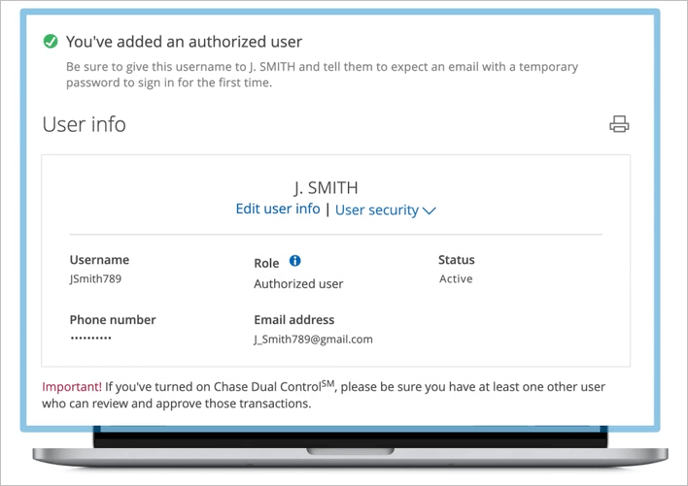Click the J_Smith789@gmail.com email address
Viewport: 688px width, 486px height.
tap(313, 339)
